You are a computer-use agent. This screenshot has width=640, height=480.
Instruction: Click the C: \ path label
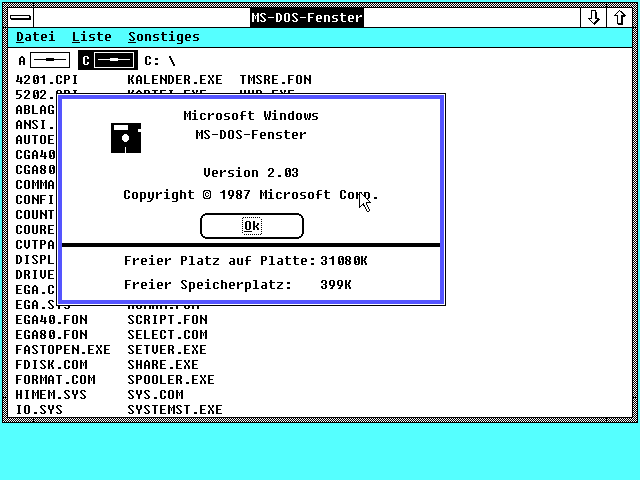tap(160, 61)
